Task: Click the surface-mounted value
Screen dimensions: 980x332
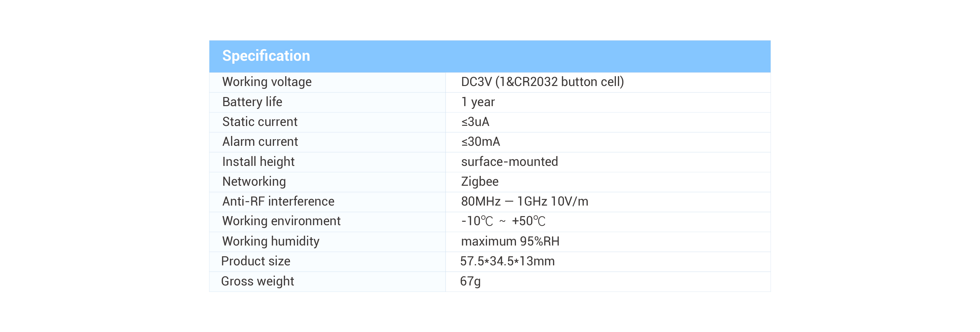Action: tap(509, 162)
